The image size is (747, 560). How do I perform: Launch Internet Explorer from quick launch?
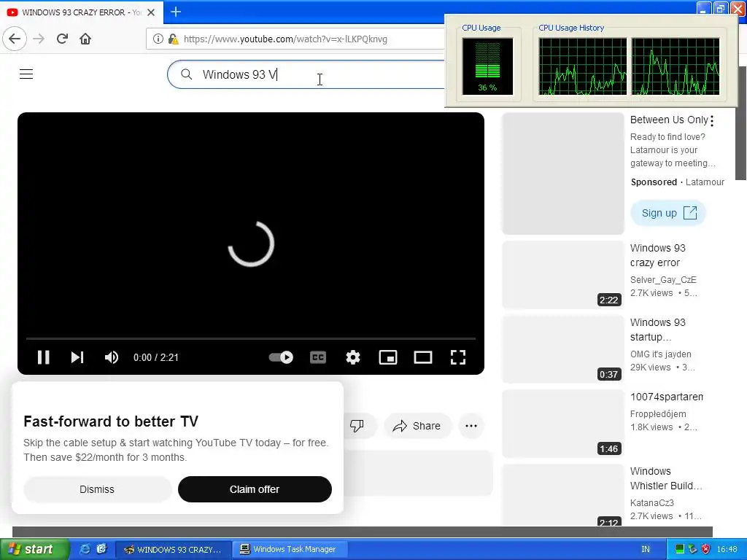[85, 549]
